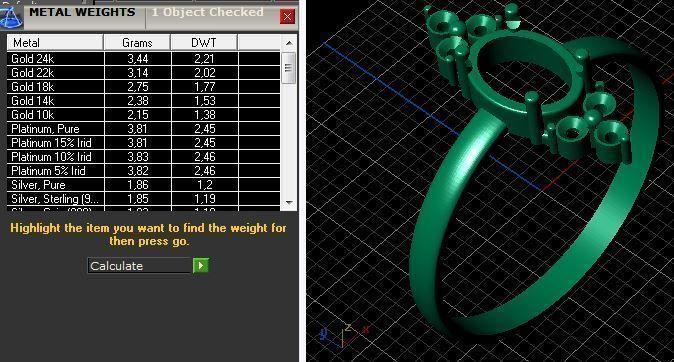Click the 3,82 grams value
This screenshot has height=362, width=674.
point(138,171)
